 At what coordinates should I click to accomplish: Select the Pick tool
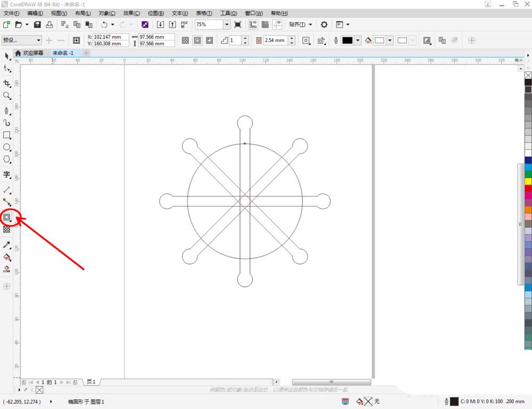pyautogui.click(x=7, y=56)
